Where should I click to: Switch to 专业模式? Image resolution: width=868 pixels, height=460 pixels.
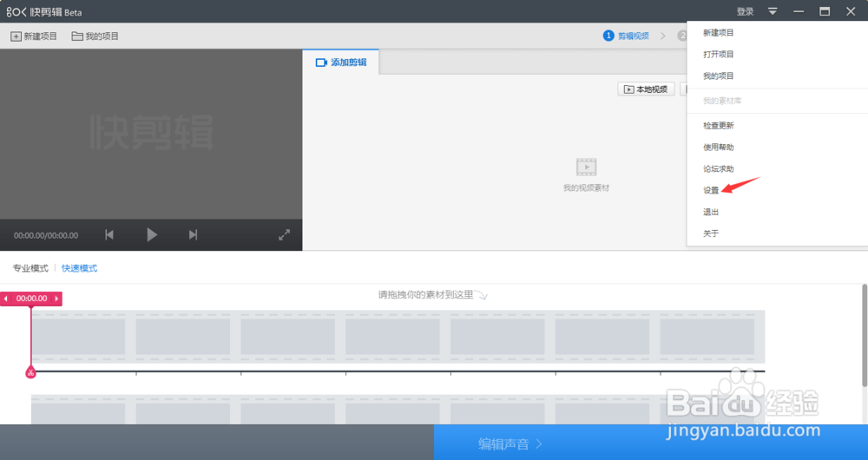(30, 268)
